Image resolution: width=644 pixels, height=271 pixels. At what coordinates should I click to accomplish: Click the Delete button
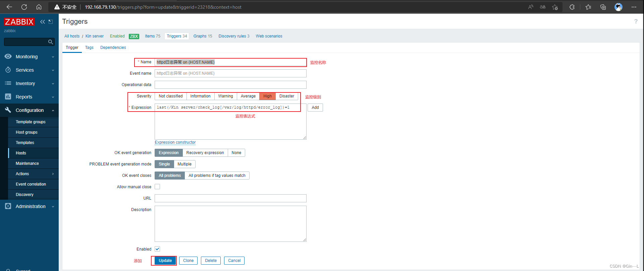pos(211,261)
